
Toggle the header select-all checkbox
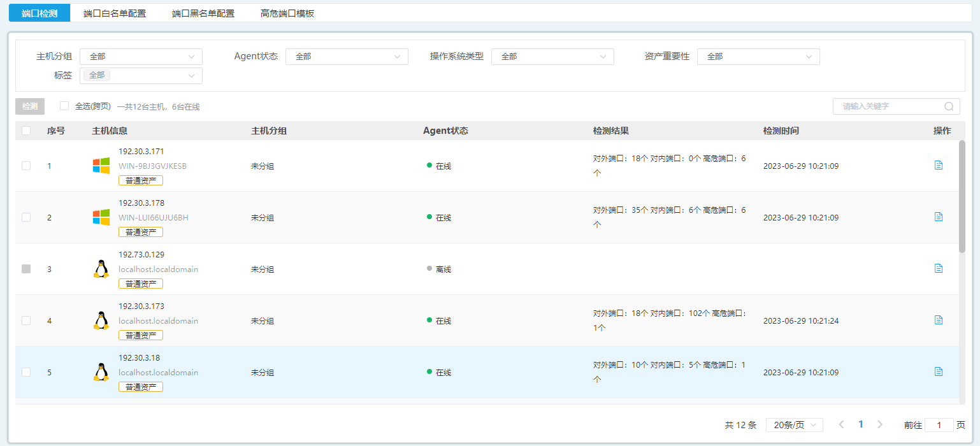[x=26, y=131]
